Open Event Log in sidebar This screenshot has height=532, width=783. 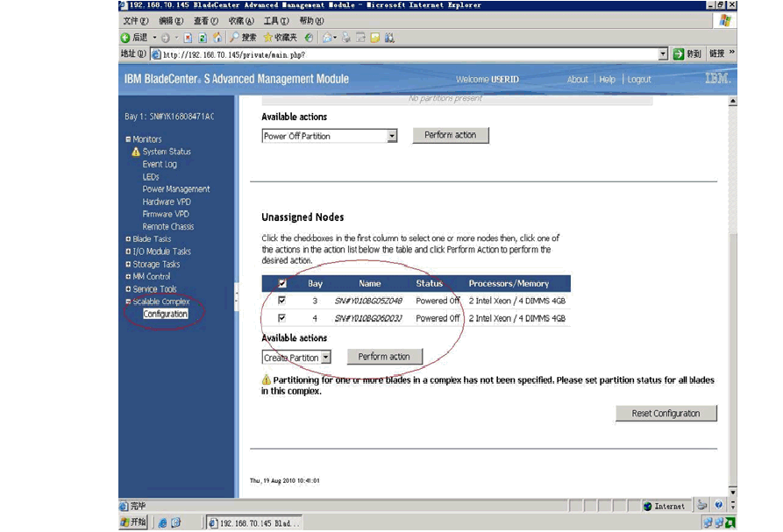(160, 164)
